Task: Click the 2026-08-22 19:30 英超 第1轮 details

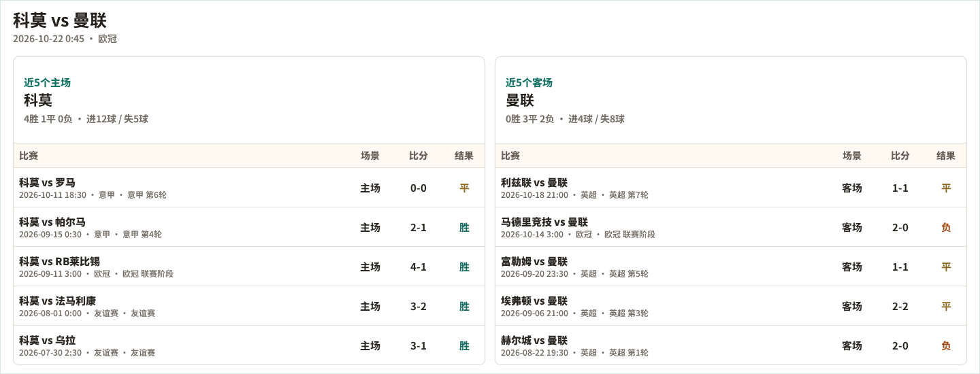Action: (x=574, y=353)
